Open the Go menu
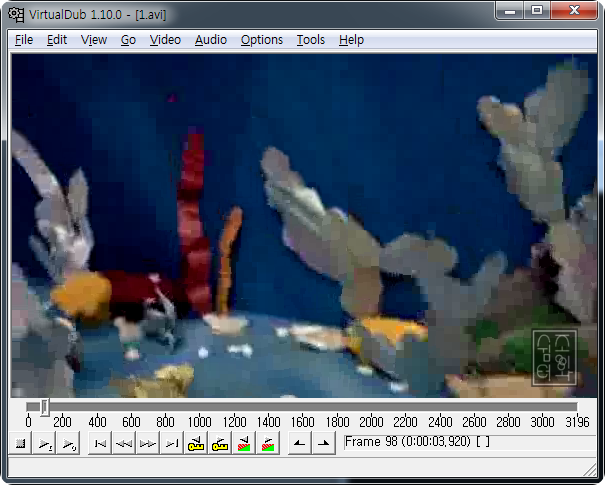This screenshot has height=485, width=605. click(128, 40)
